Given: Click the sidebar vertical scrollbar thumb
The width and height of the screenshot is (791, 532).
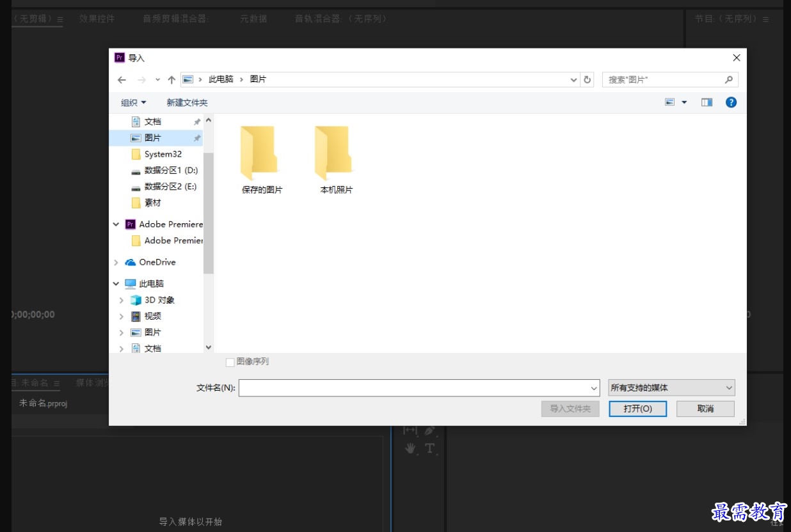Looking at the screenshot, I should [208, 213].
